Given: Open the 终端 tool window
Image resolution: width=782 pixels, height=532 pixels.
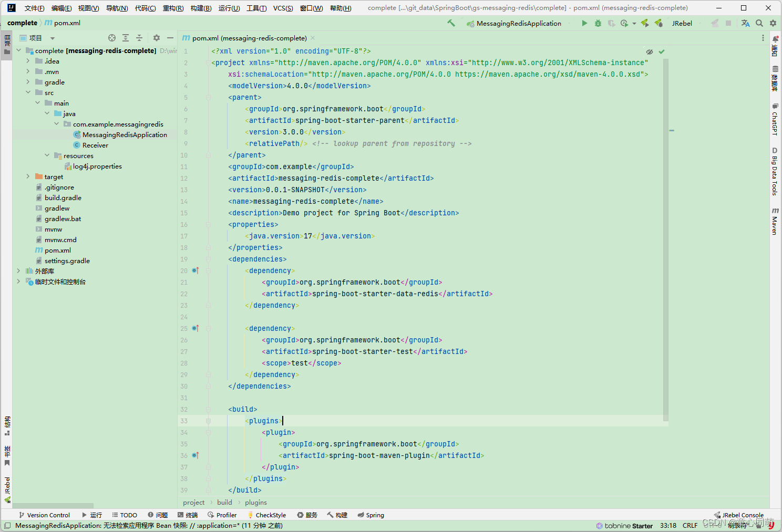Looking at the screenshot, I should point(187,515).
